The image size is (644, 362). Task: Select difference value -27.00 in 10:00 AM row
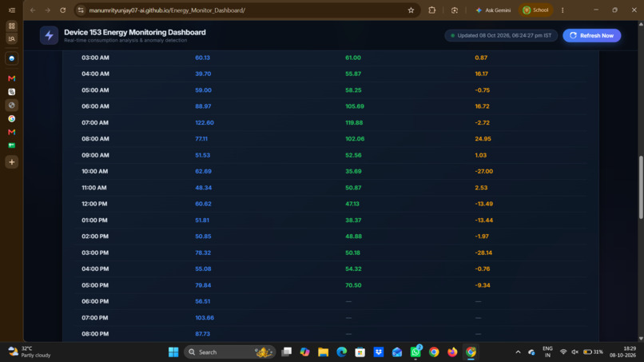click(484, 171)
